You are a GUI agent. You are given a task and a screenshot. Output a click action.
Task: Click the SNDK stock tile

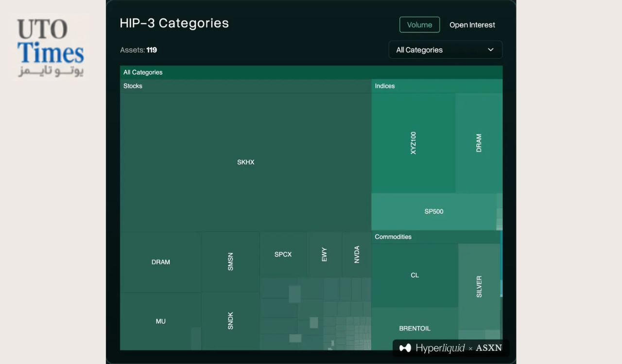tap(230, 321)
